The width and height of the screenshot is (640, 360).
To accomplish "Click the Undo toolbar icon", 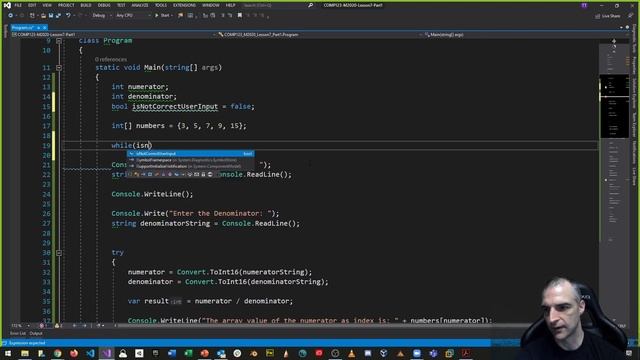I will pyautogui.click(x=68, y=16).
